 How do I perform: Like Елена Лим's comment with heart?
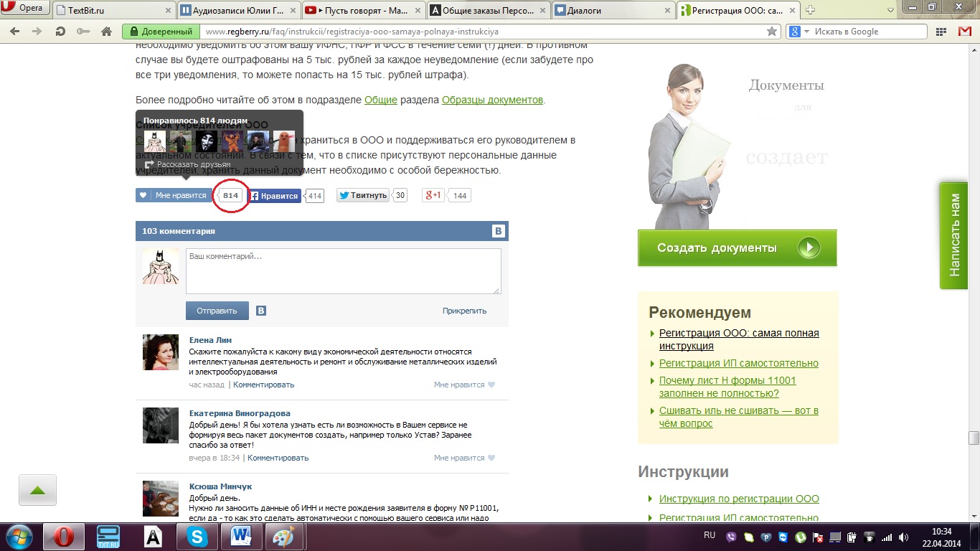point(491,385)
